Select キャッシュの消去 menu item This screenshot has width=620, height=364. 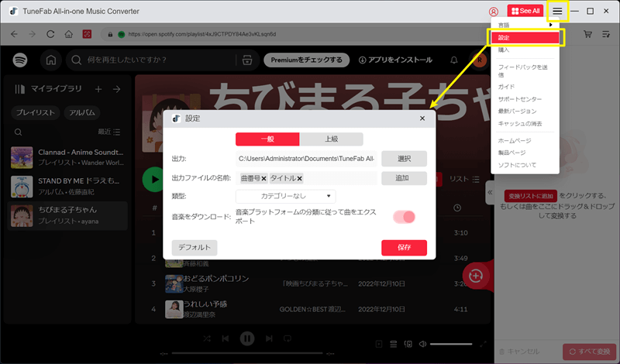pos(525,123)
